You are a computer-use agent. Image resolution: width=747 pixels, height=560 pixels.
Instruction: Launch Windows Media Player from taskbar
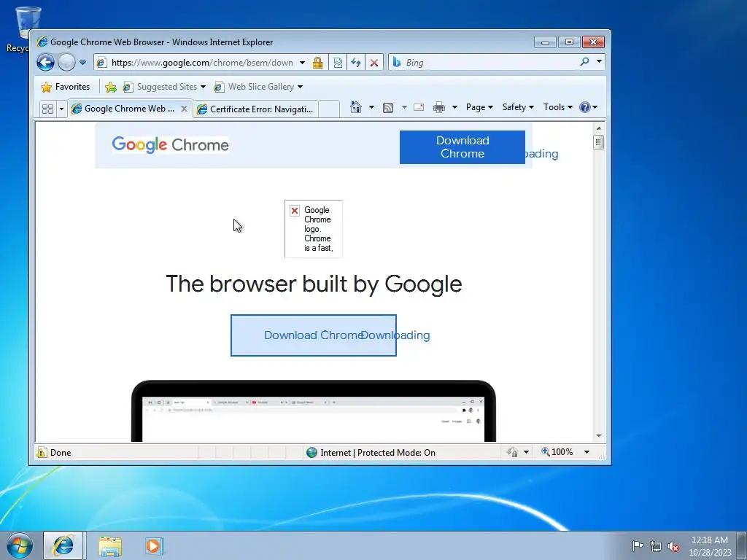point(153,545)
